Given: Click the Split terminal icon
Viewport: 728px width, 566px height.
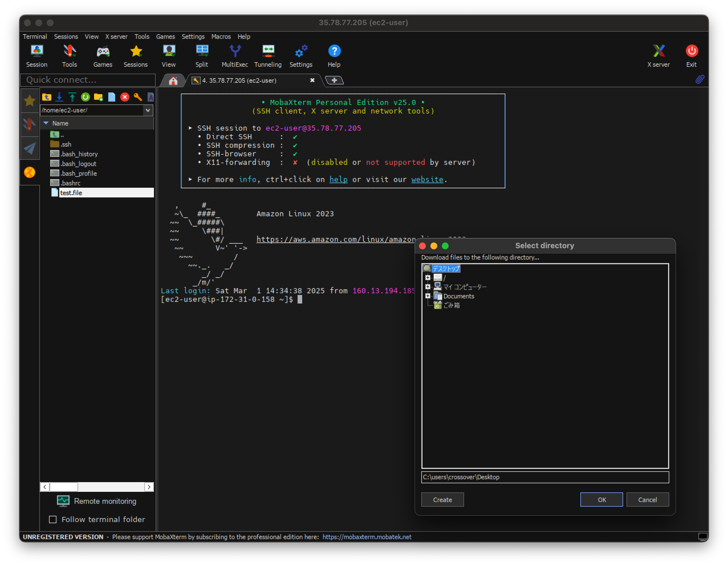Looking at the screenshot, I should tap(202, 56).
